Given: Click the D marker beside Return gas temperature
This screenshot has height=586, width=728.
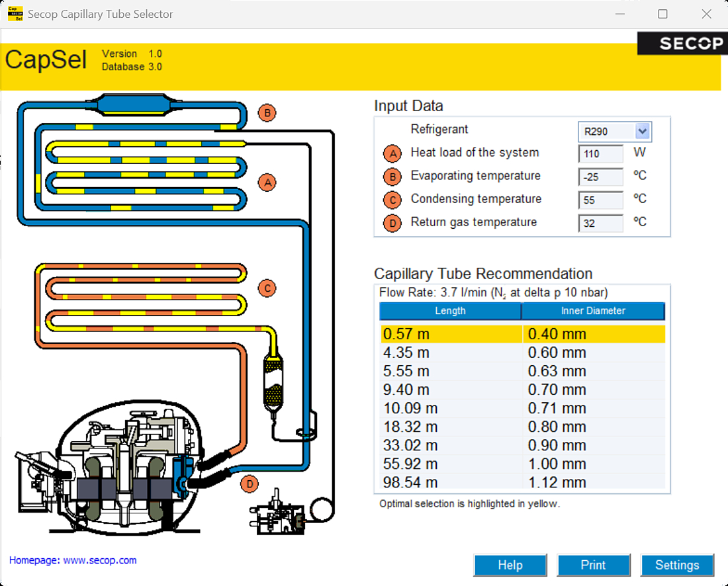Looking at the screenshot, I should pyautogui.click(x=392, y=223).
